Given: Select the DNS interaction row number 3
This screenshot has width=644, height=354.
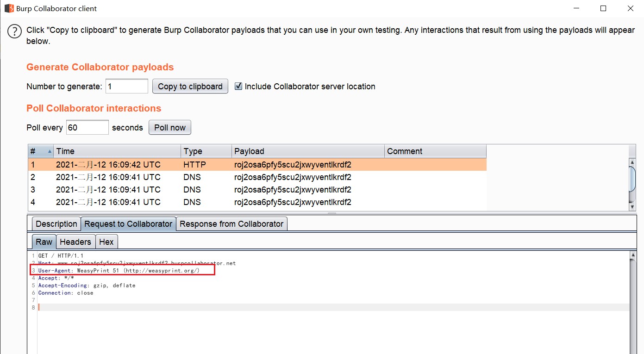Looking at the screenshot, I should [257, 190].
